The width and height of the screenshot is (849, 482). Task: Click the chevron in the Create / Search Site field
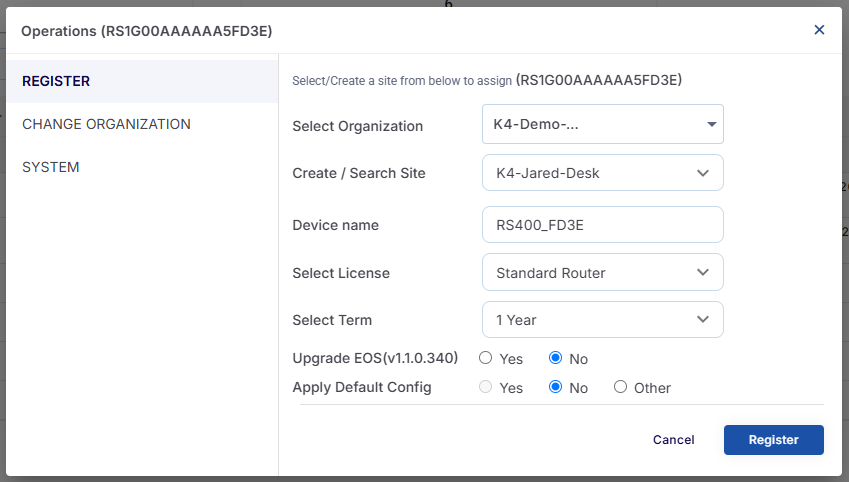tap(703, 173)
